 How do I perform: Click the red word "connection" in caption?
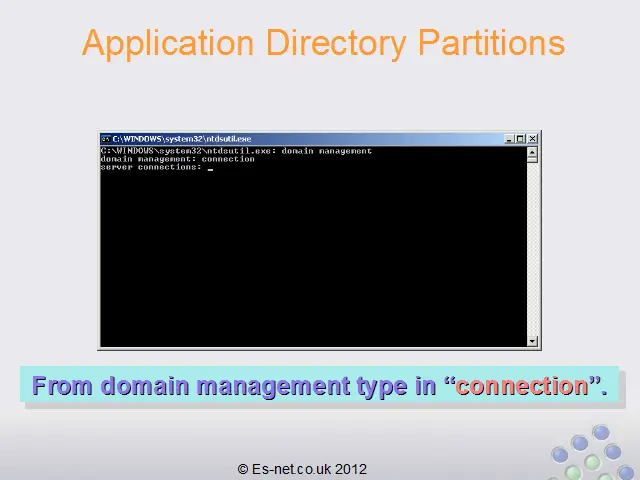pos(521,386)
